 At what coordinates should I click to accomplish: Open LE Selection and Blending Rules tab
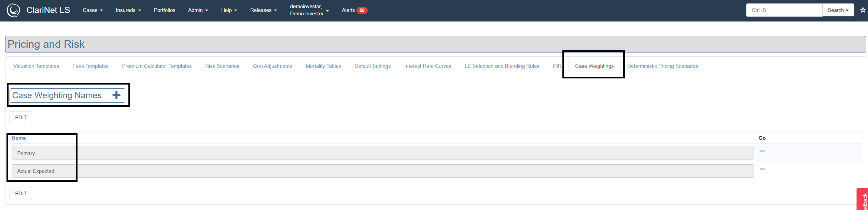(x=502, y=66)
